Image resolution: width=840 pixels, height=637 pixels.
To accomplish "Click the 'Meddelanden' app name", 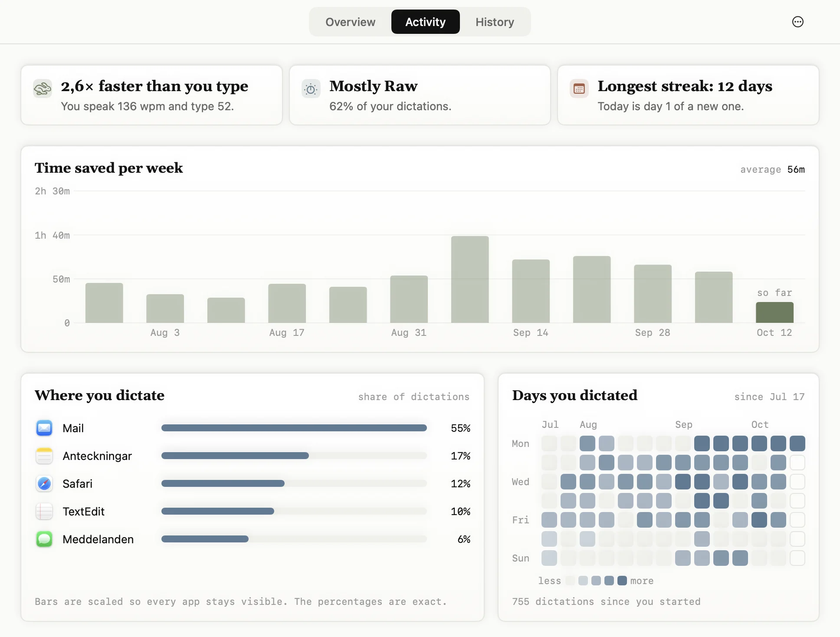I will pos(98,539).
